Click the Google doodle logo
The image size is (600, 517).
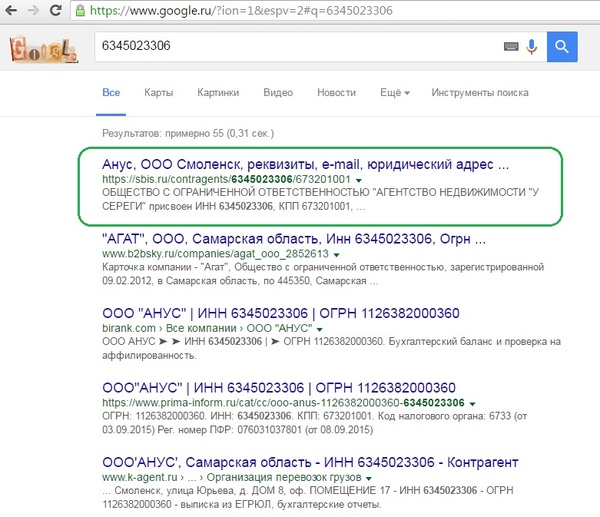coord(42,47)
